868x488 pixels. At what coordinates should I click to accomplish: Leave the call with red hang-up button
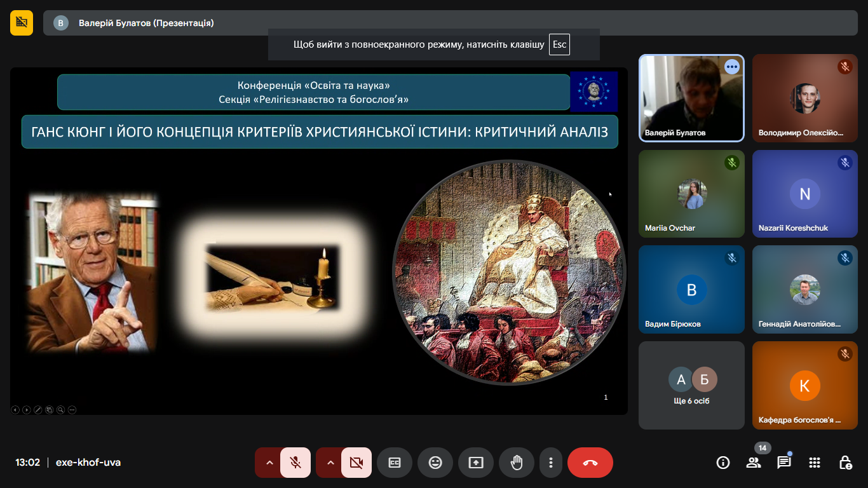pos(590,463)
